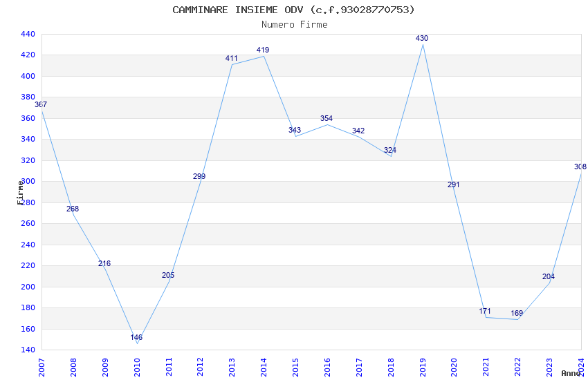This screenshot has height=380, width=588.
Task: Click the Anno x-axis title
Action: tap(571, 373)
